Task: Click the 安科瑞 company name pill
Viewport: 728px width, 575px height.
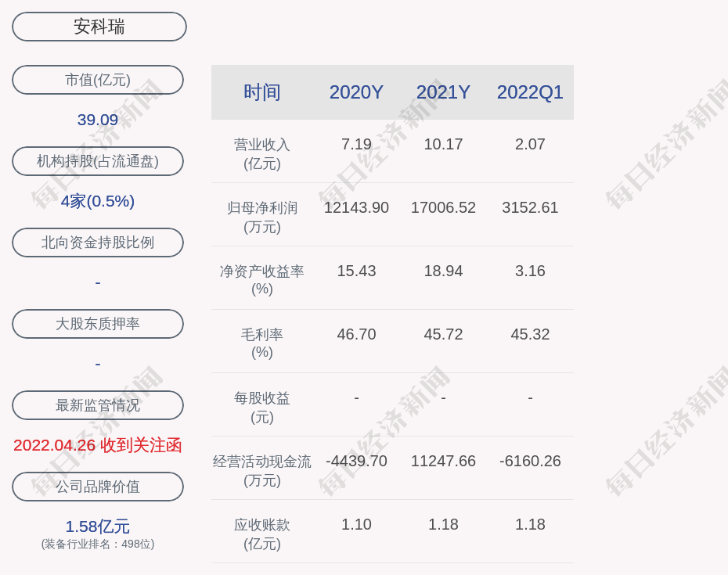Action: tap(99, 27)
